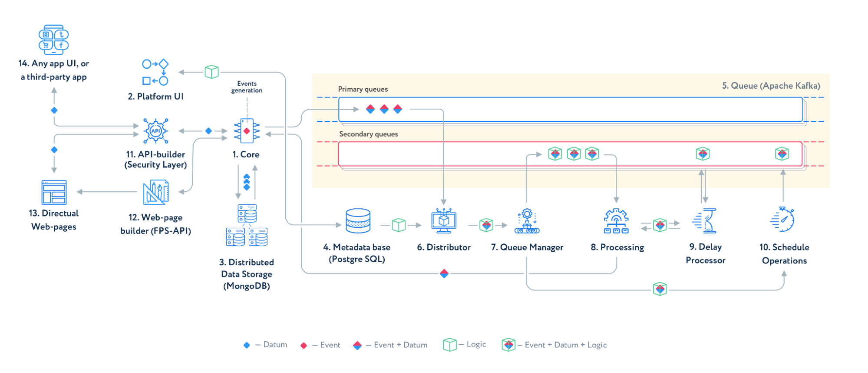Image resolution: width=868 pixels, height=373 pixels.
Task: Click the "8. Processing" label
Action: click(x=617, y=247)
